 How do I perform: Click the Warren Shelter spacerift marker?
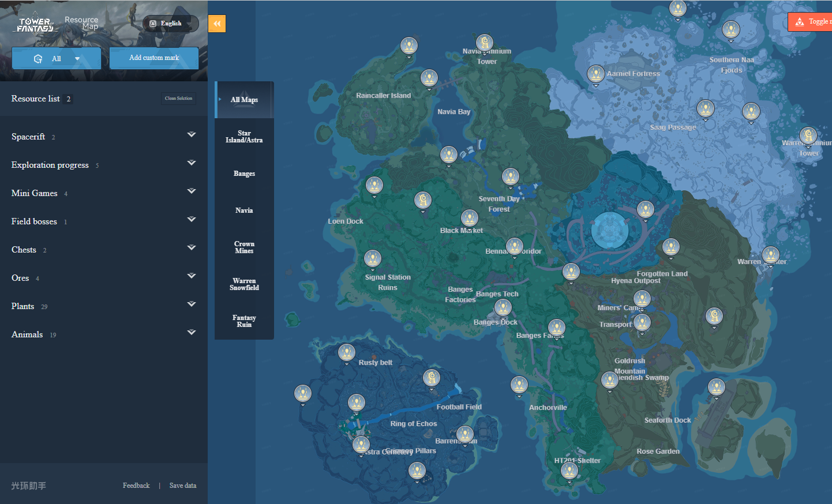(771, 255)
